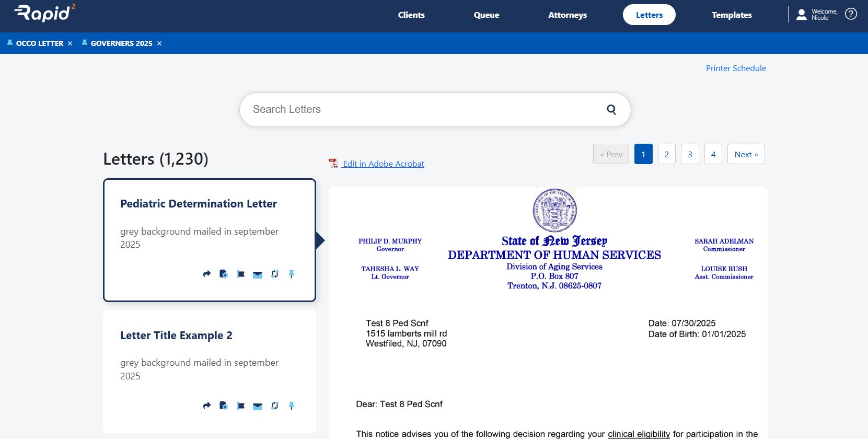Pin the Pediatric Determination Letter card
The image size is (868, 439).
(292, 274)
